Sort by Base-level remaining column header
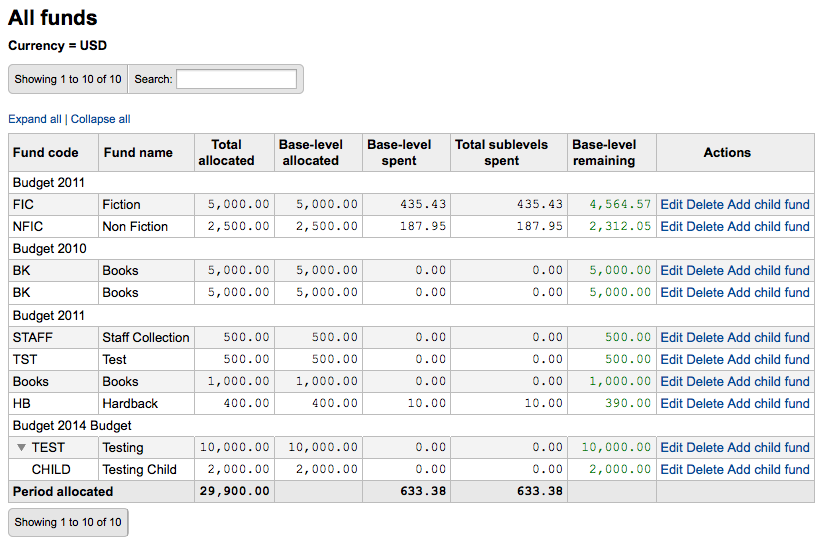 604,152
